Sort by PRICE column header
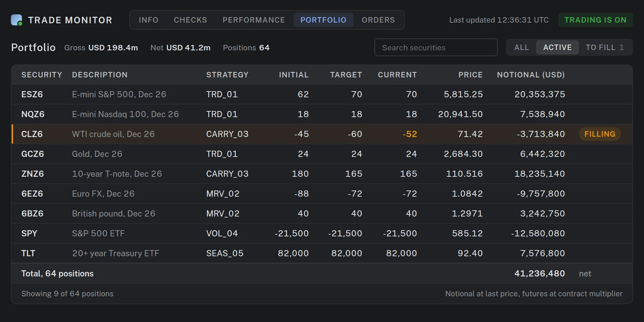644x322 pixels. (x=471, y=75)
